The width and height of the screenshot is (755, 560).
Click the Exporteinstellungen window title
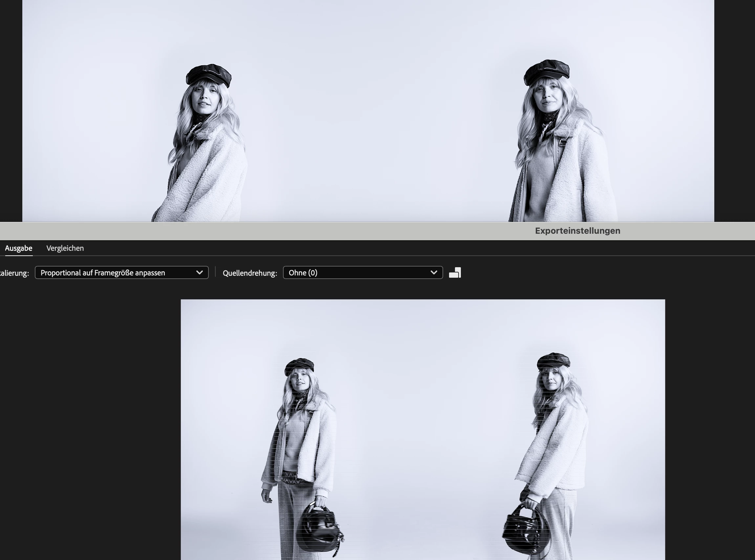(x=577, y=231)
